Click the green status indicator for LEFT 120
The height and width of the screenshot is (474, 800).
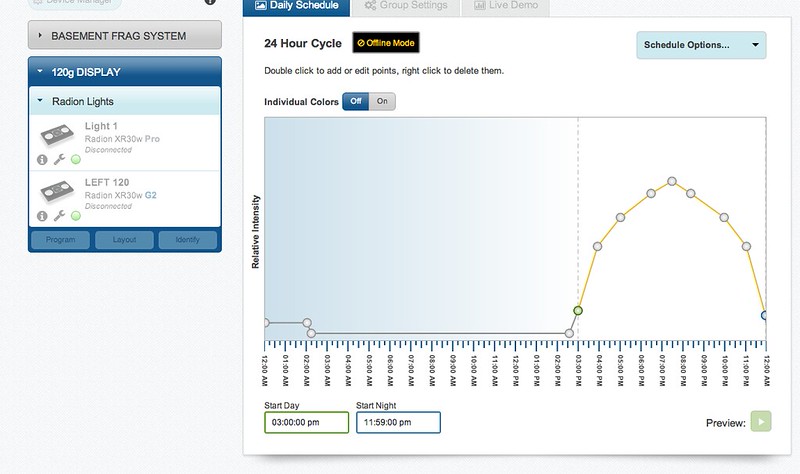(x=76, y=215)
